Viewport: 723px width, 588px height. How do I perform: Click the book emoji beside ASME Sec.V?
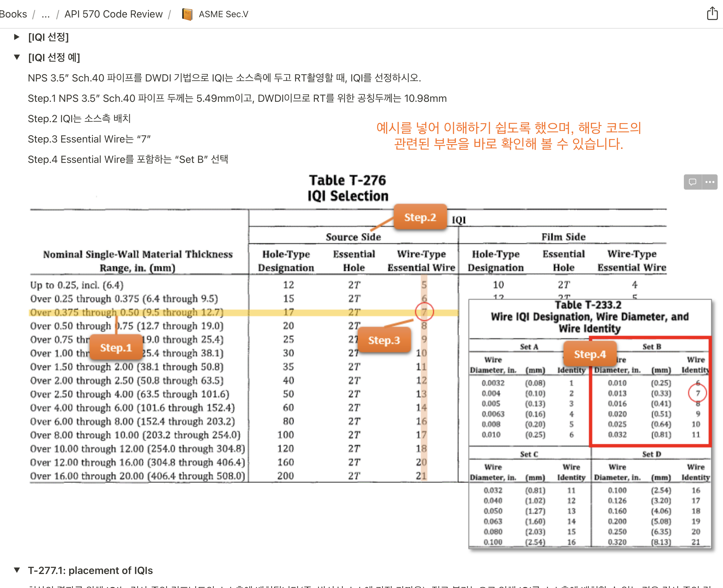(x=187, y=14)
